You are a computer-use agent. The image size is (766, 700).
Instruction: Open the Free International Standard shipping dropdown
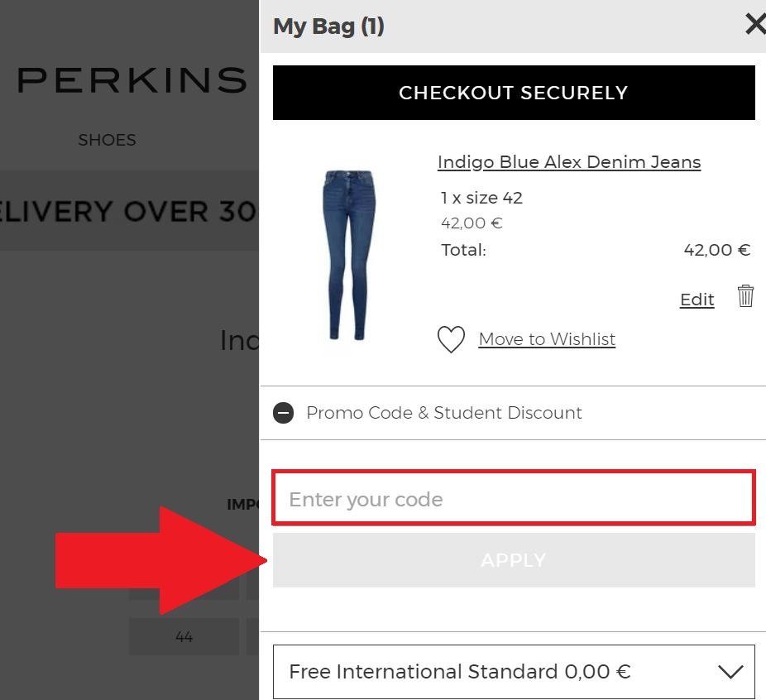(x=513, y=670)
